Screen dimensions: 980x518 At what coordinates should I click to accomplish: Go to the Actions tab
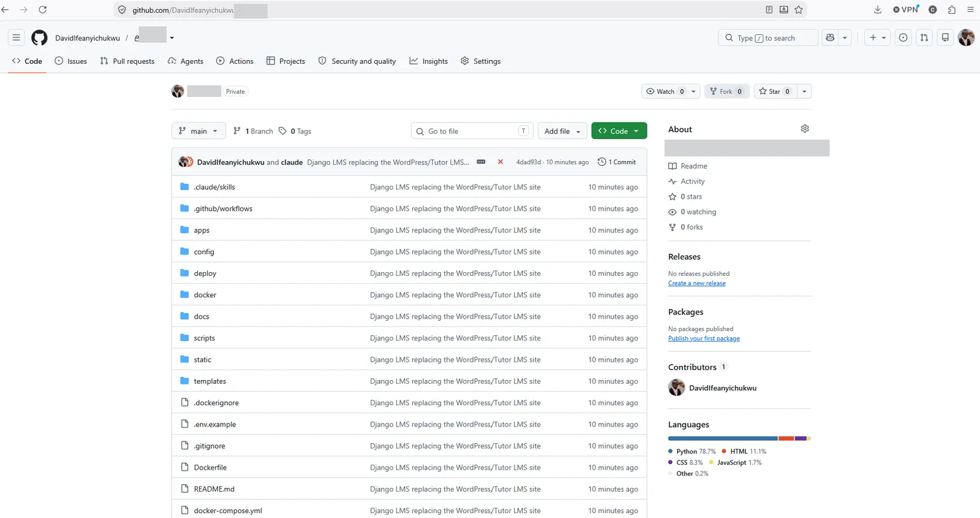pyautogui.click(x=235, y=61)
